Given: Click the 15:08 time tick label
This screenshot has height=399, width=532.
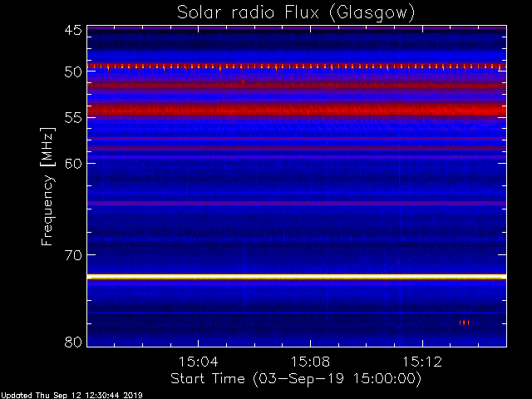Looking at the screenshot, I should [310, 362].
